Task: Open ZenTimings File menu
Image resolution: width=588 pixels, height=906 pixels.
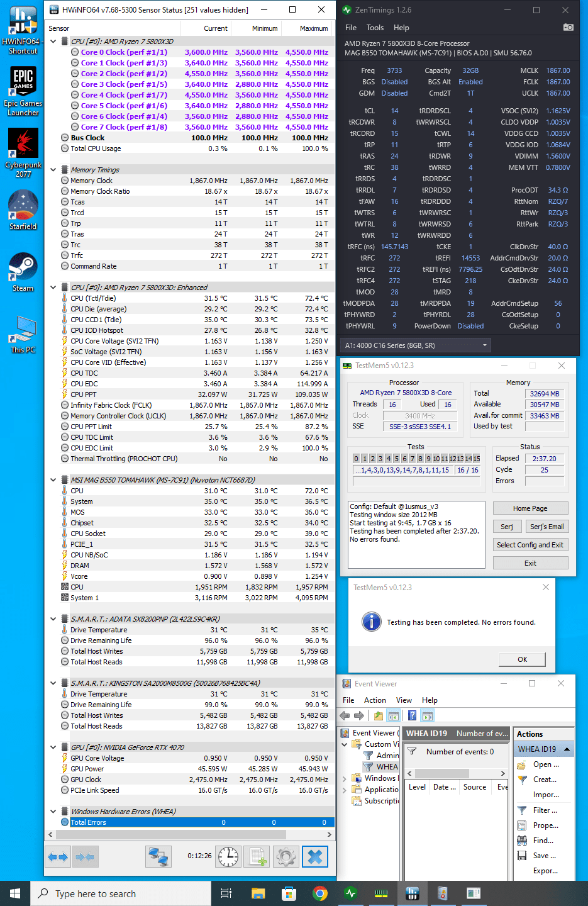Action: [x=351, y=28]
